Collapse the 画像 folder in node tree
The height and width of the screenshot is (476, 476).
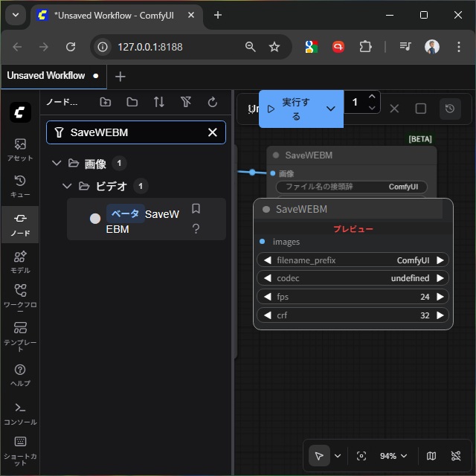pyautogui.click(x=57, y=164)
